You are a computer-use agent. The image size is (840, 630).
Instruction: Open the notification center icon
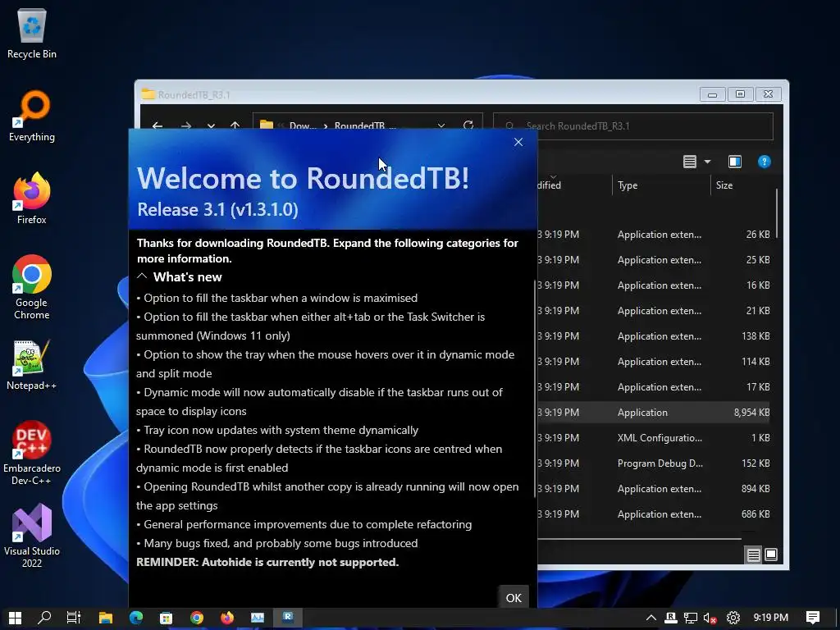pyautogui.click(x=813, y=618)
